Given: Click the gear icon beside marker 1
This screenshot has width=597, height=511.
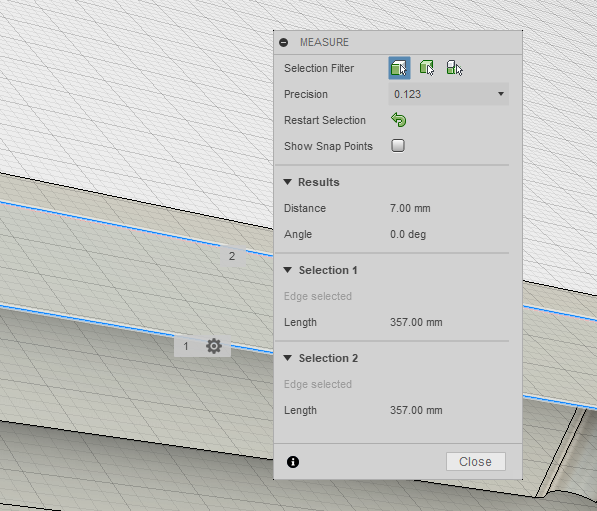Looking at the screenshot, I should click(214, 346).
